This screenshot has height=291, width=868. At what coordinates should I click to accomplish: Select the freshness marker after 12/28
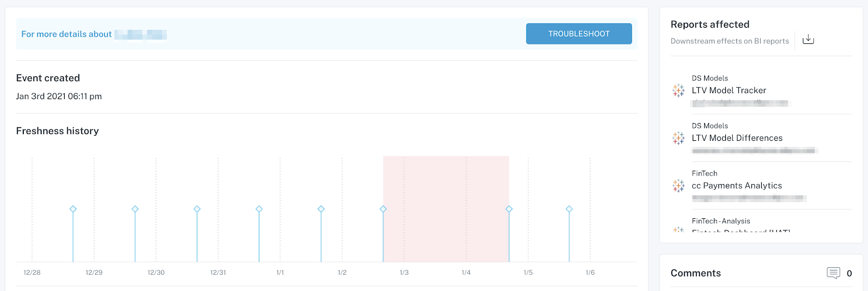click(x=73, y=209)
